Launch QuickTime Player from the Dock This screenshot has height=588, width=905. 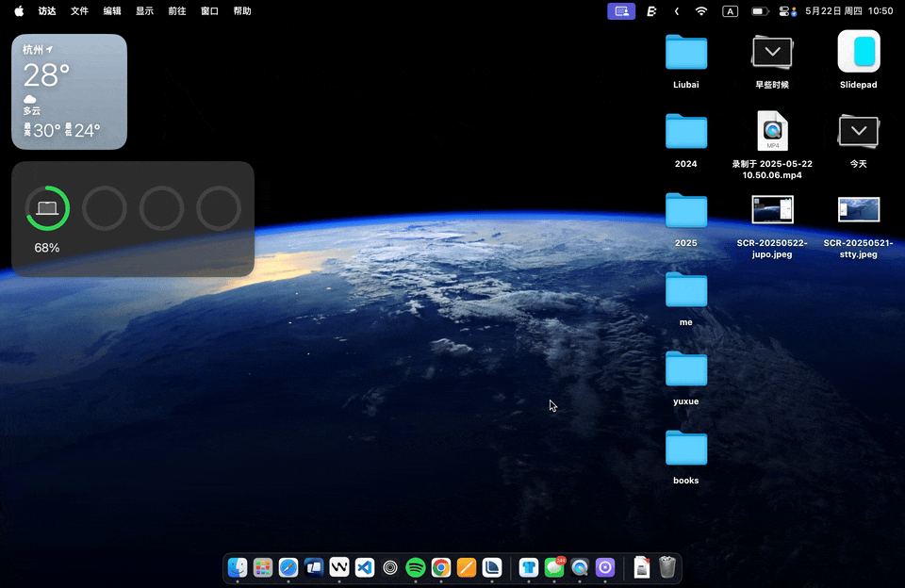pos(580,568)
